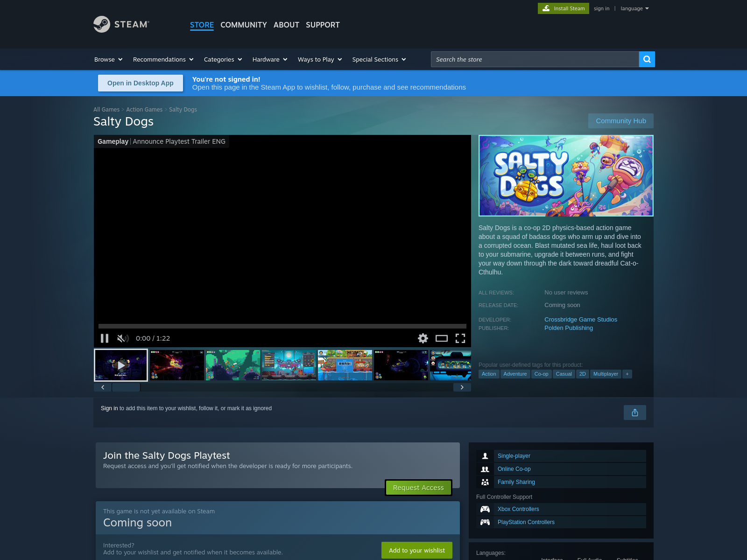Go back with the thumbnail strip left arrow

(103, 387)
